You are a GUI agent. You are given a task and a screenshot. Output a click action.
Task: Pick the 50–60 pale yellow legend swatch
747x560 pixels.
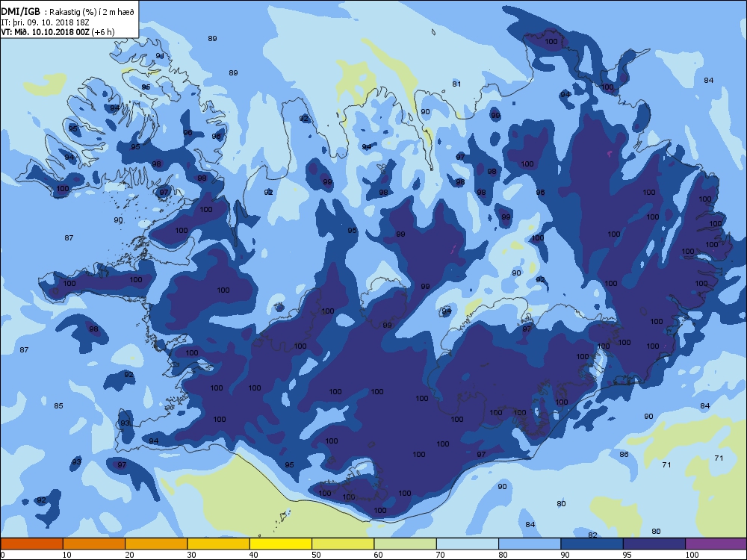click(343, 544)
